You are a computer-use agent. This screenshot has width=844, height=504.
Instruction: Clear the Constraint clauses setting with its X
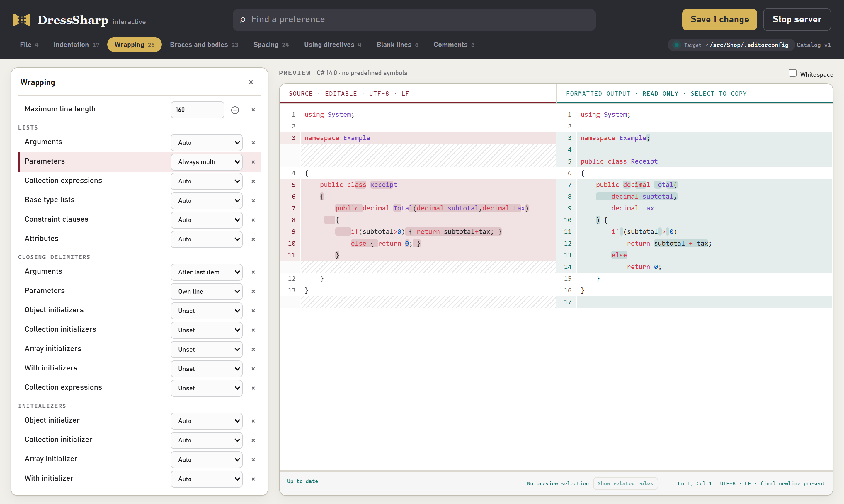click(x=253, y=220)
